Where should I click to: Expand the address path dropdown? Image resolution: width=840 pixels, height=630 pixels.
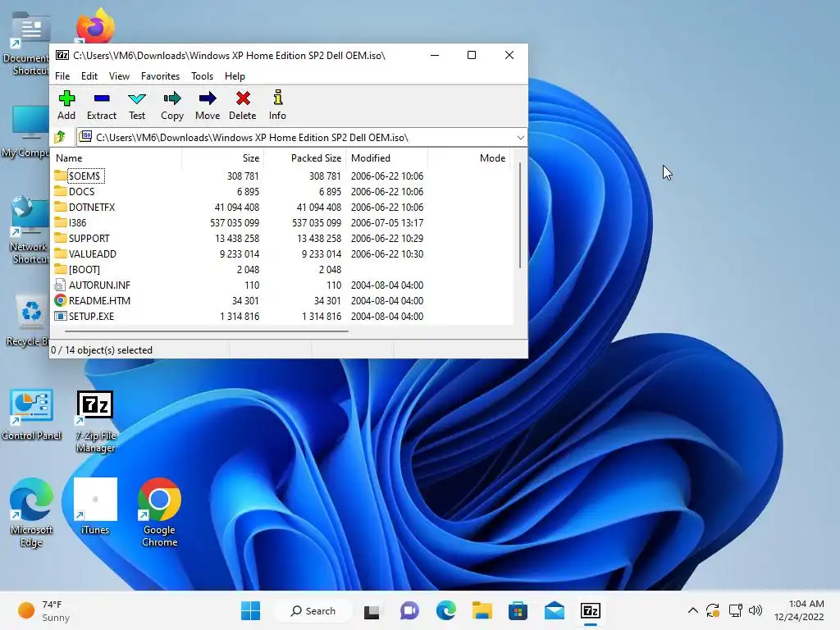[520, 138]
